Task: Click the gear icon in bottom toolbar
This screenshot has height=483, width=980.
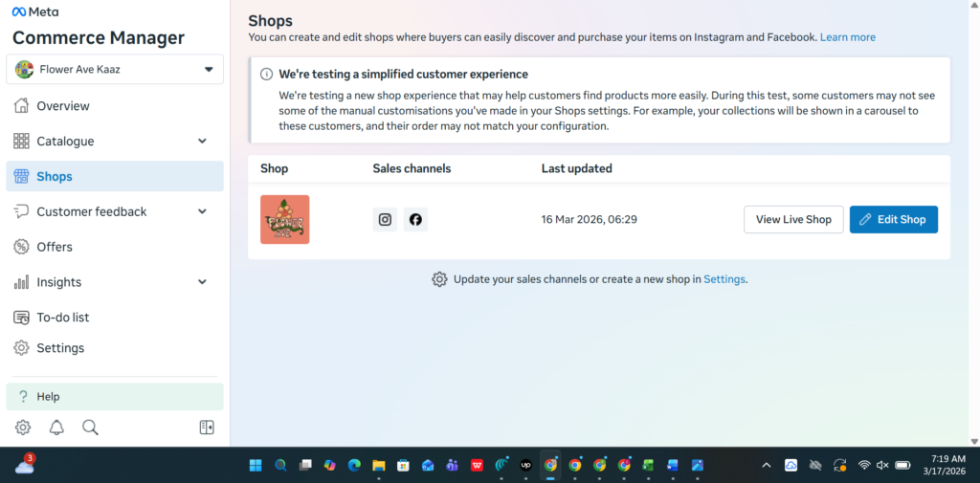Action: point(23,428)
